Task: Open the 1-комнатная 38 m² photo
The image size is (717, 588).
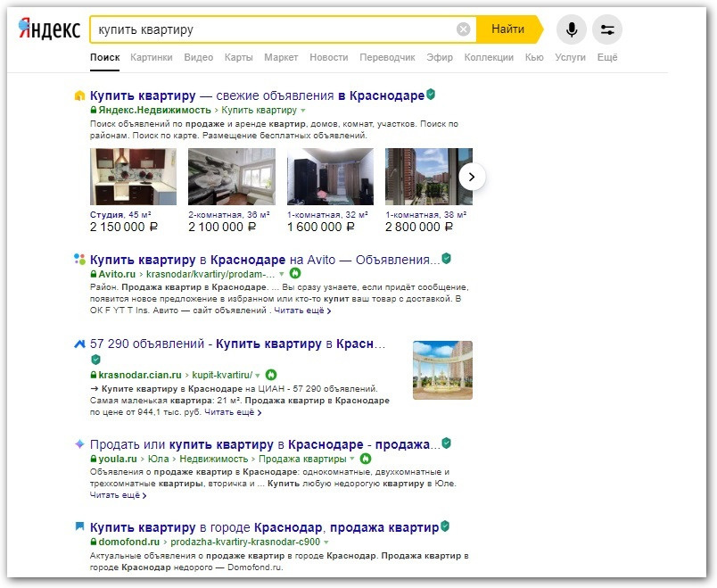Action: pos(428,177)
